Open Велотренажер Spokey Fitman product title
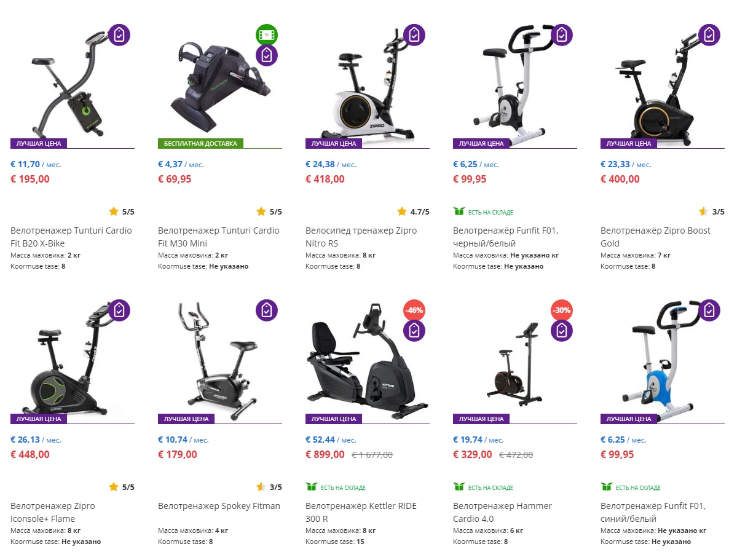The height and width of the screenshot is (560, 729). click(219, 506)
